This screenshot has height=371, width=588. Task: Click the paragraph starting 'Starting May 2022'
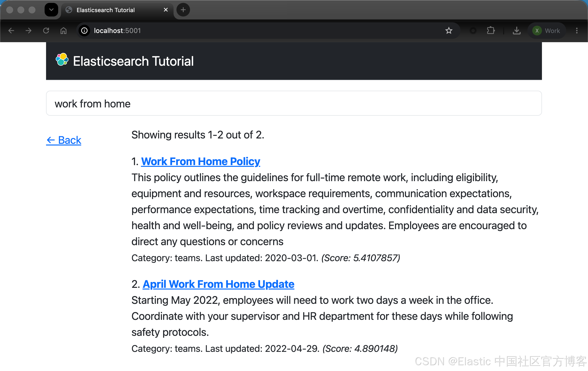[x=322, y=316]
